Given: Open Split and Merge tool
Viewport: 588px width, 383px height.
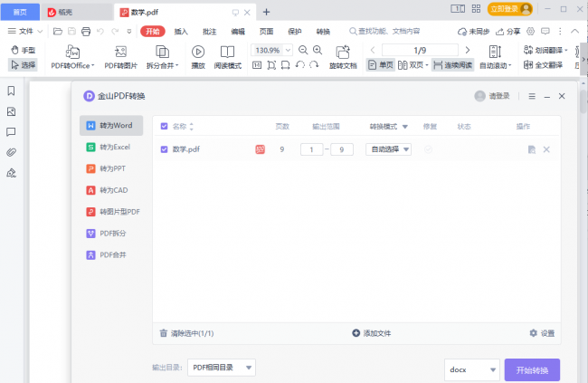Looking at the screenshot, I should [x=162, y=57].
